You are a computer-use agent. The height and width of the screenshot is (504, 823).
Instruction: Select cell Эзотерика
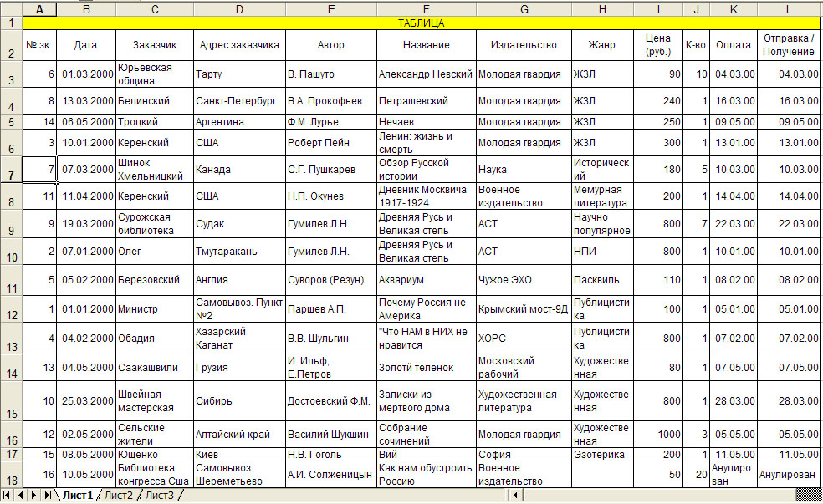point(602,454)
